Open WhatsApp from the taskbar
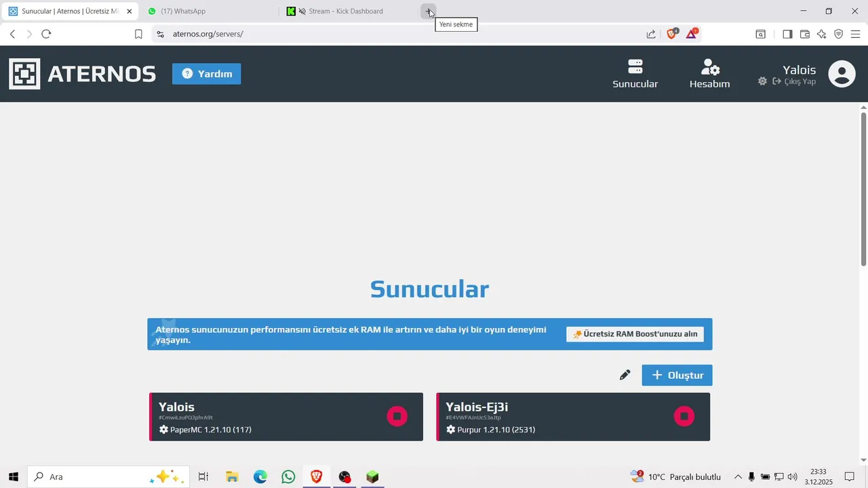Screen dimensions: 868x488 click(288, 476)
